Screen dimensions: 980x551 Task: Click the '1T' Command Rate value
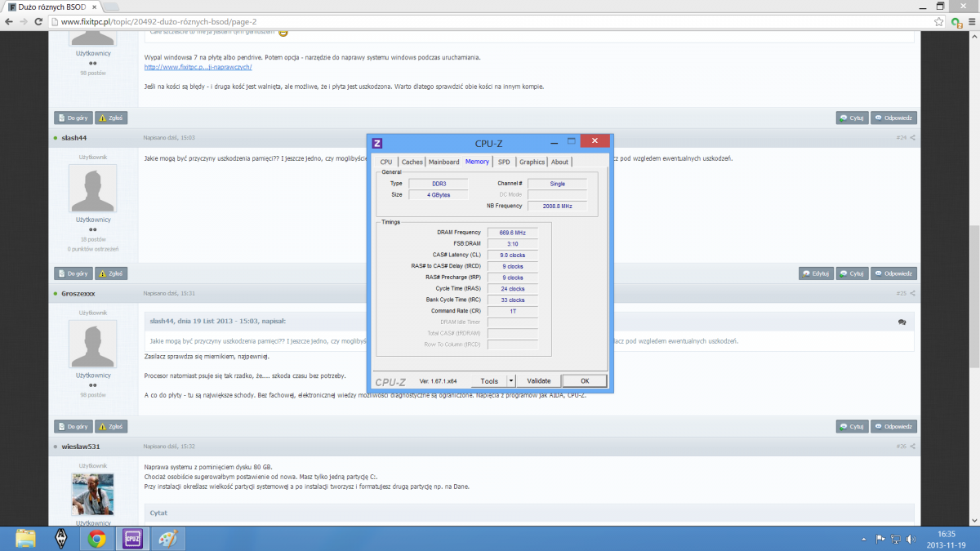(x=512, y=311)
